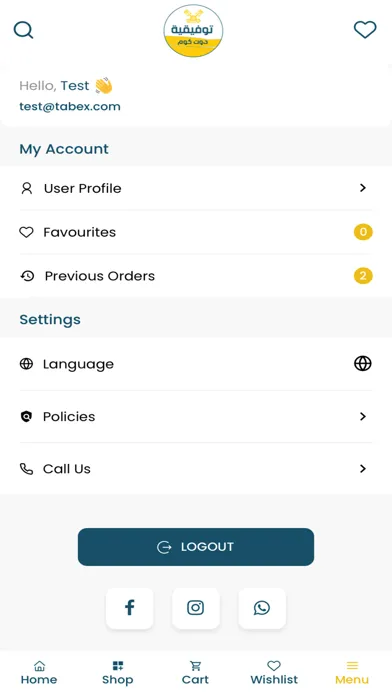Open search with the magnifier icon
392x696 pixels.
24,30
